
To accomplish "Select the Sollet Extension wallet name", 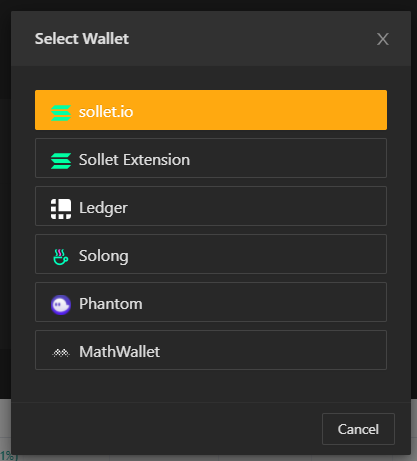I will [x=134, y=160].
